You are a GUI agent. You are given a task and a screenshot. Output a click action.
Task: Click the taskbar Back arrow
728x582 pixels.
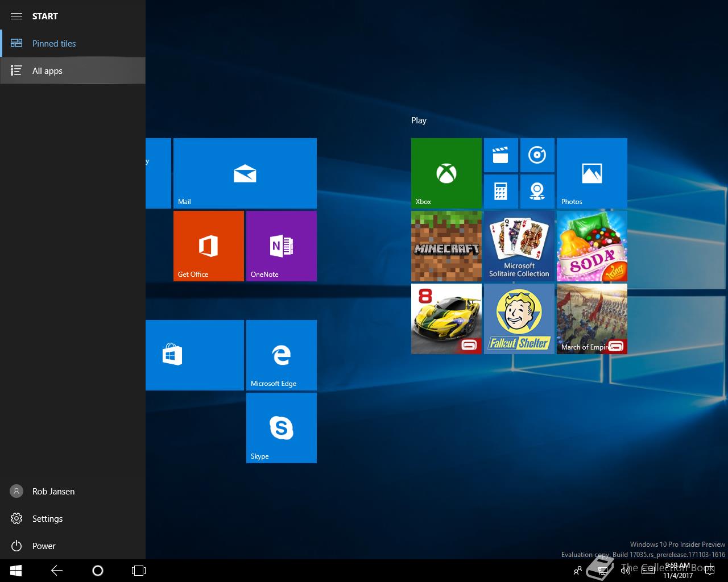coord(57,571)
